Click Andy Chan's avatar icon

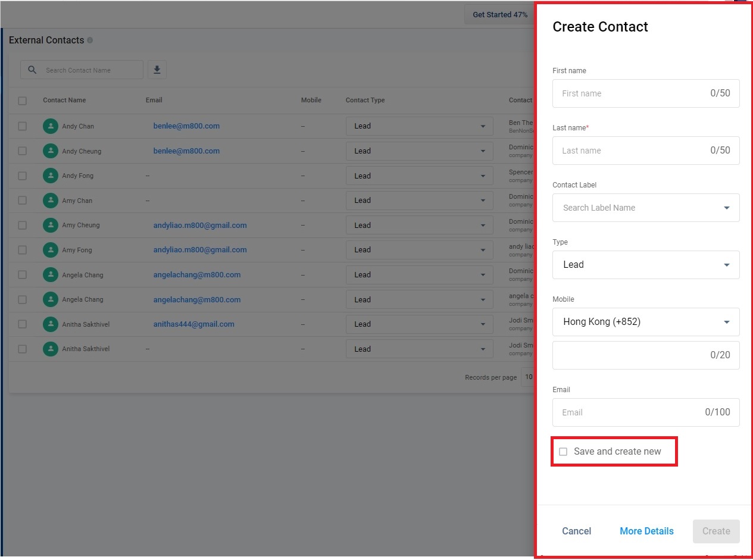pos(51,126)
